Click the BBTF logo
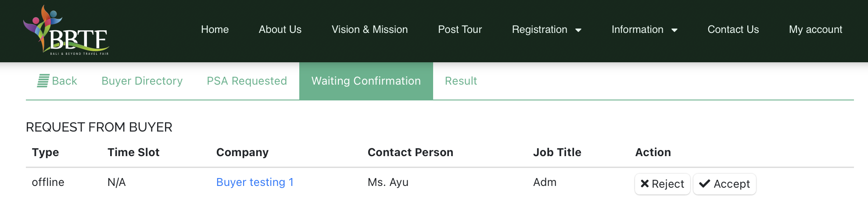Image resolution: width=868 pixels, height=214 pixels. tap(66, 30)
